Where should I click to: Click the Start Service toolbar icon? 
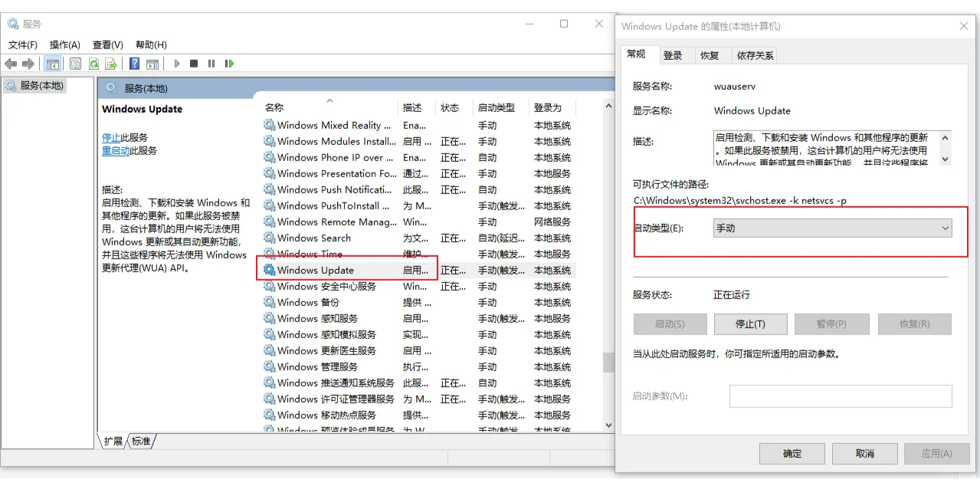click(176, 64)
